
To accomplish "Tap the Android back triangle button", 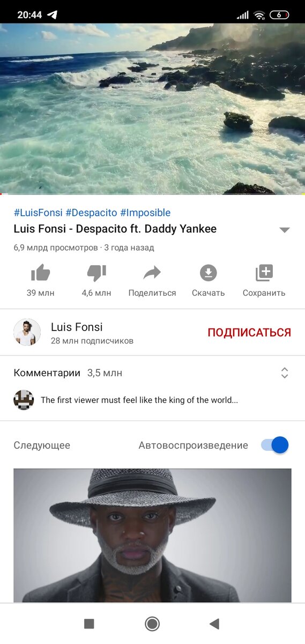I will click(x=214, y=624).
